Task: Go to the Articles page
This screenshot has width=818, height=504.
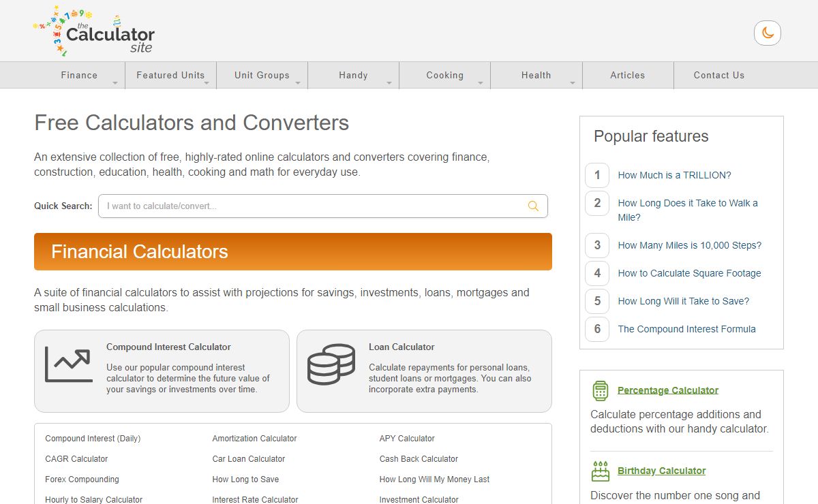Action: (628, 75)
